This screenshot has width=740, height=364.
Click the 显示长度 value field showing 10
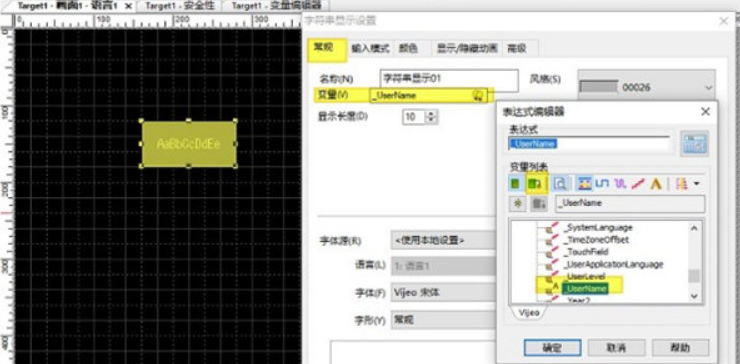pos(414,117)
